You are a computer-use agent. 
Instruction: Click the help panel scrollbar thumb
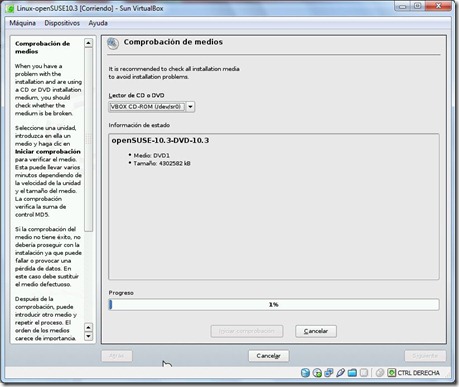pyautogui.click(x=88, y=139)
